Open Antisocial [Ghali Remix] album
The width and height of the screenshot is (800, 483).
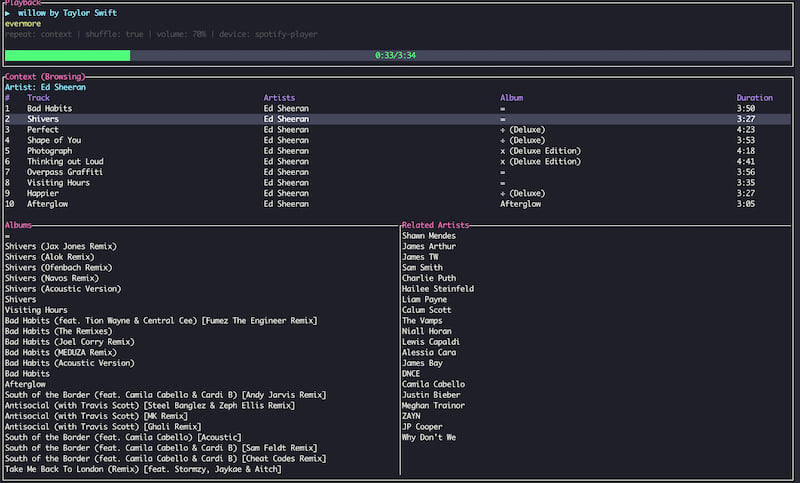pos(103,427)
